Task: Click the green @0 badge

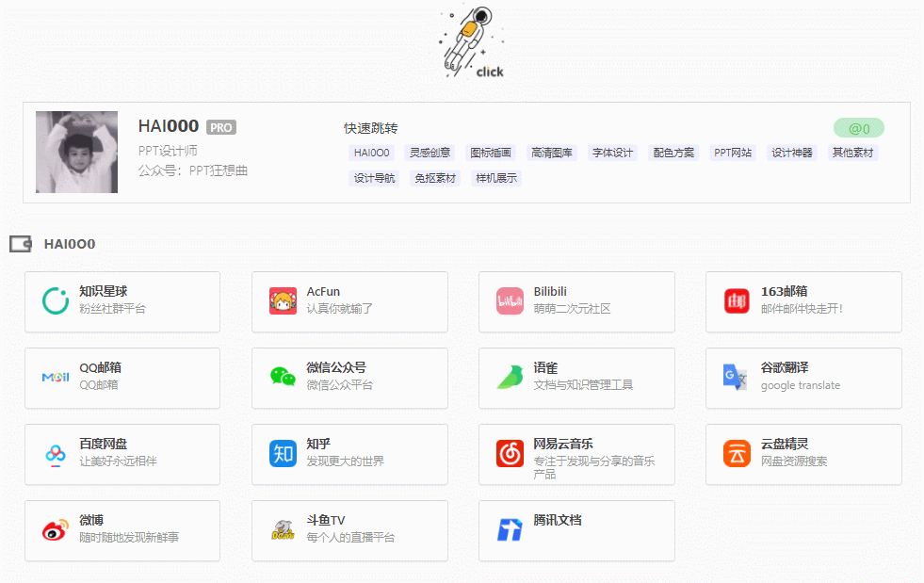Action: tap(859, 128)
